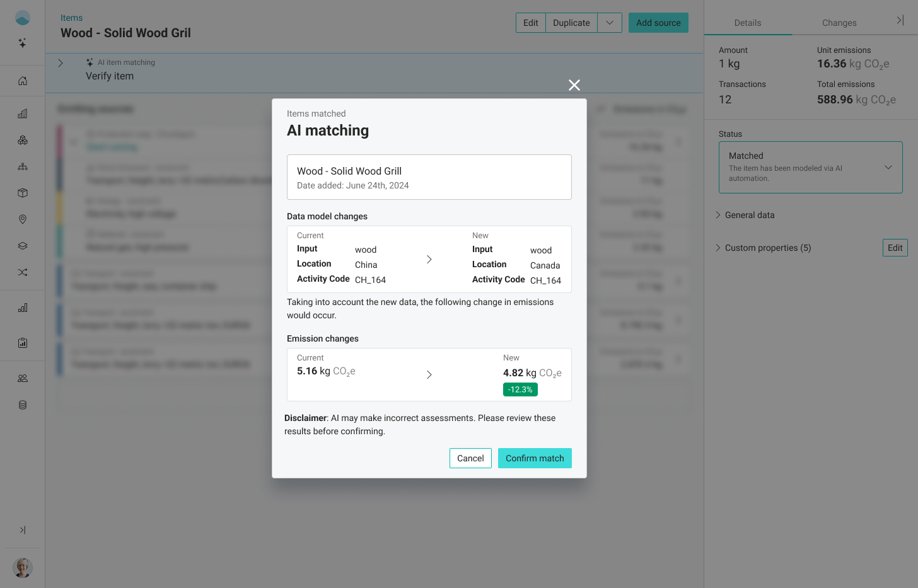The width and height of the screenshot is (918, 588).
Task: Open the database icon in the sidebar
Action: point(23,405)
